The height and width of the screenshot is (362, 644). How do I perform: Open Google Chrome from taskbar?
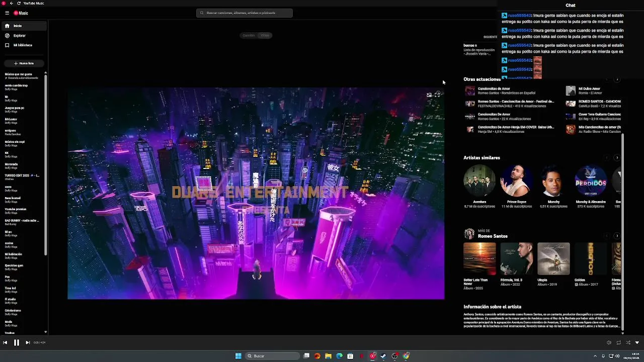[x=406, y=356]
